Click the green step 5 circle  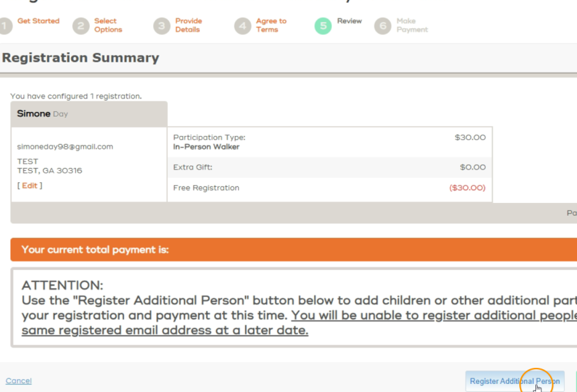[323, 25]
